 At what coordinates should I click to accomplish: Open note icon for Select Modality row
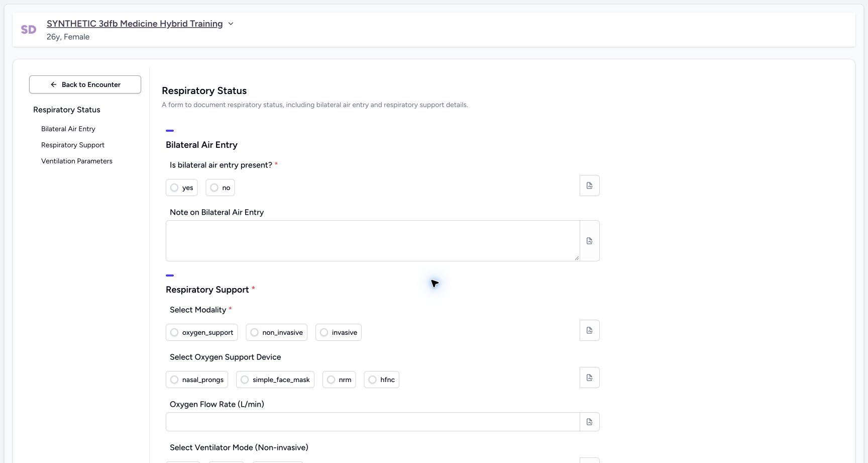coord(590,330)
